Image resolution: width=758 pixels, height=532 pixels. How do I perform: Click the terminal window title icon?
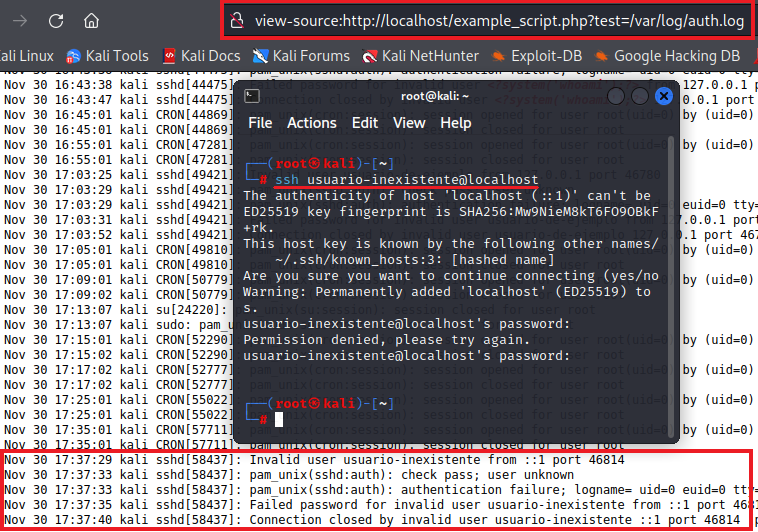(252, 97)
